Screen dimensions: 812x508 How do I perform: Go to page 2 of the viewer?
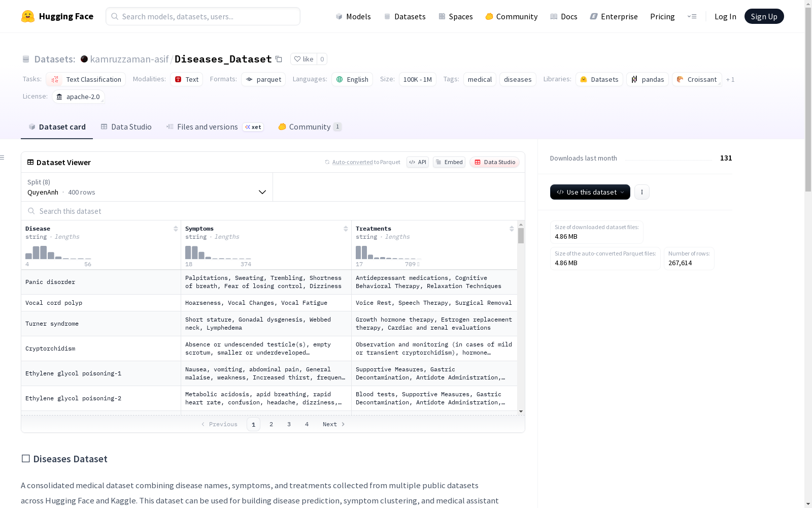(x=271, y=424)
